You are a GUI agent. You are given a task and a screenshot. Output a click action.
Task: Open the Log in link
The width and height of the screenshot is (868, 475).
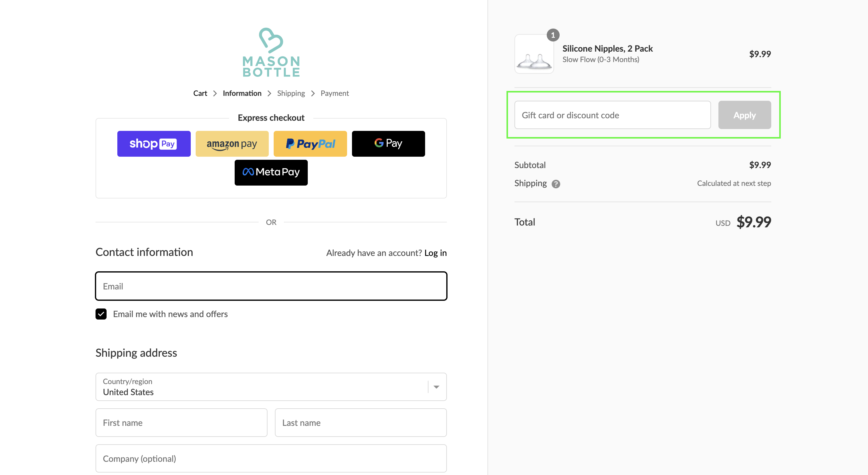[x=435, y=253]
